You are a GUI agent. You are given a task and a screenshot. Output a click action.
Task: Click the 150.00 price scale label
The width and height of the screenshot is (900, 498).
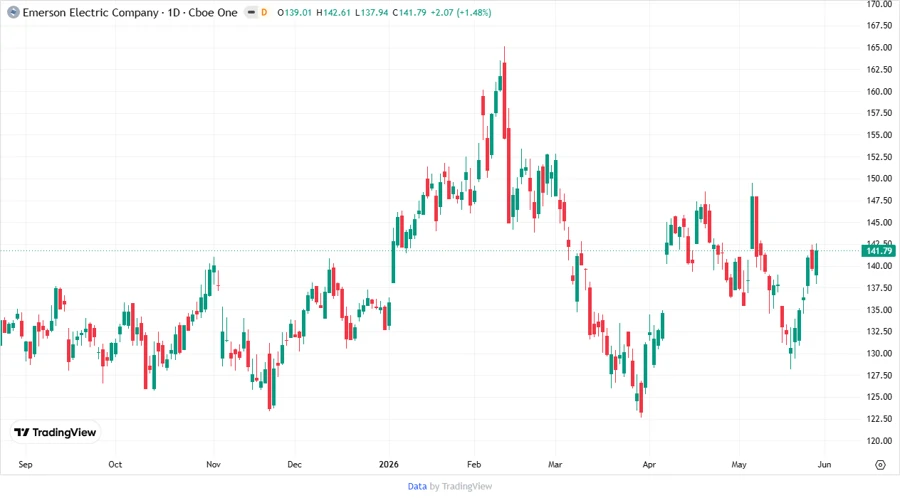879,178
